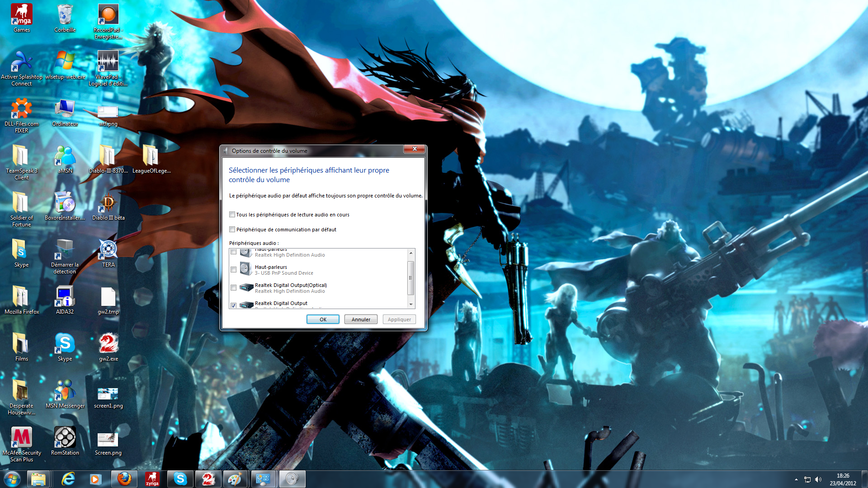
Task: Click the OK button
Action: pos(323,319)
